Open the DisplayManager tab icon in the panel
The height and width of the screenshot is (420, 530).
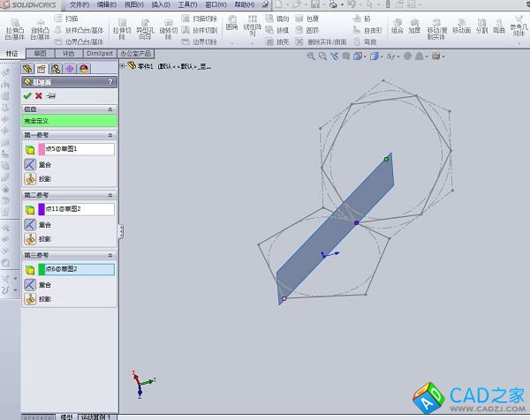(83, 68)
